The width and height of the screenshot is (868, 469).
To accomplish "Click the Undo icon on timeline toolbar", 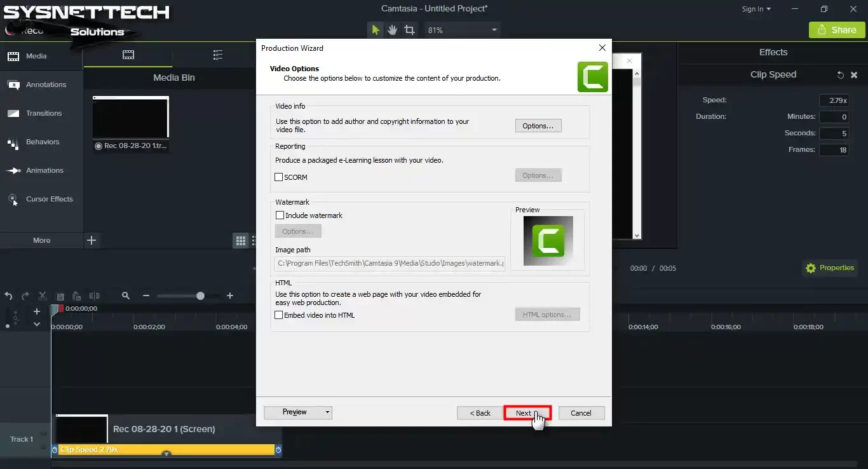I will click(8, 296).
